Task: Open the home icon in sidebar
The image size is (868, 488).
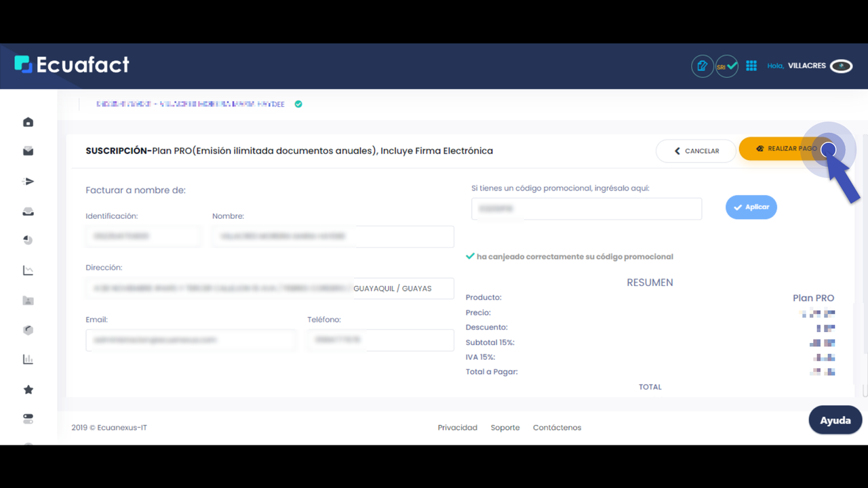Action: [28, 123]
